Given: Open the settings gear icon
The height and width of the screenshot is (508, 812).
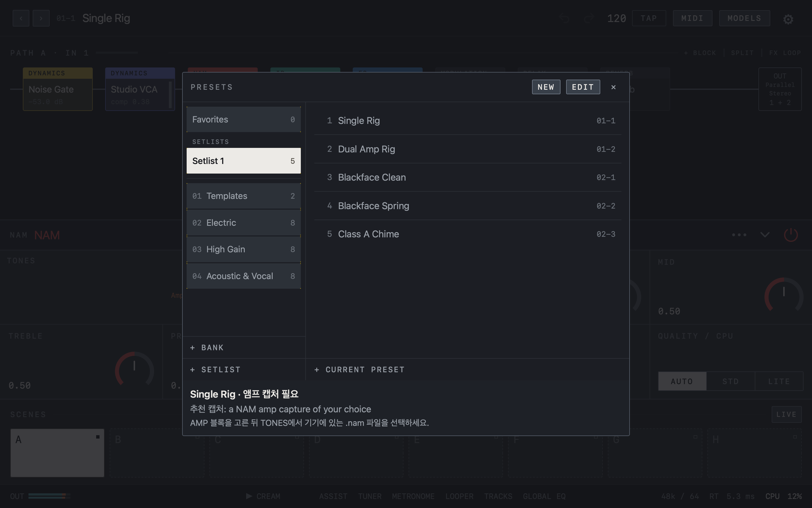Looking at the screenshot, I should (788, 19).
